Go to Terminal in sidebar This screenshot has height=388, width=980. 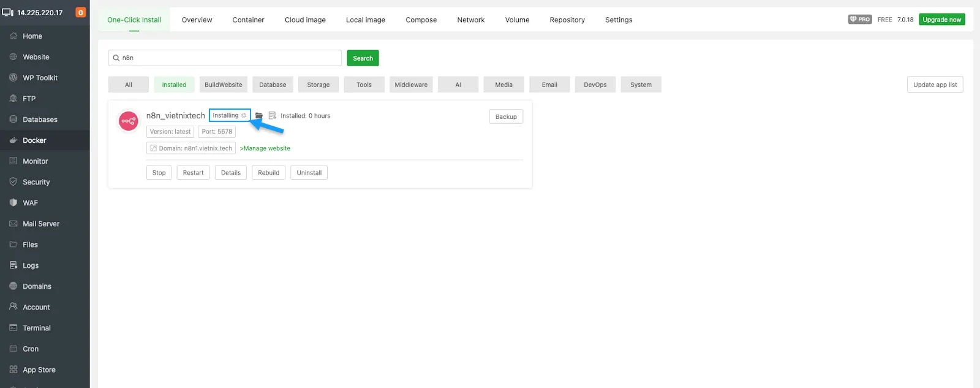36,328
